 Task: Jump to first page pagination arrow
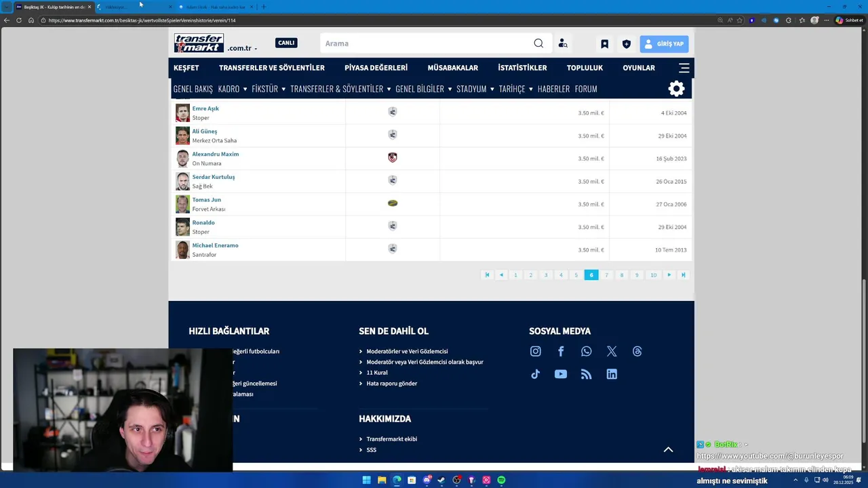[x=487, y=275]
